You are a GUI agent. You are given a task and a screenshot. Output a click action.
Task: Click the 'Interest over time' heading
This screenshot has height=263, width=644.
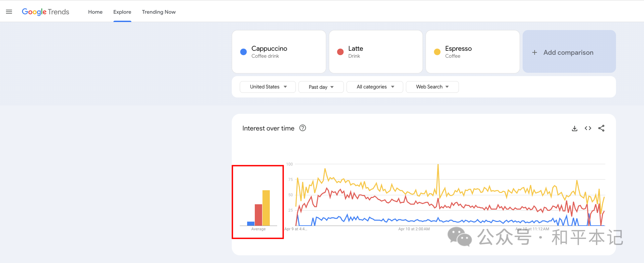coord(268,128)
